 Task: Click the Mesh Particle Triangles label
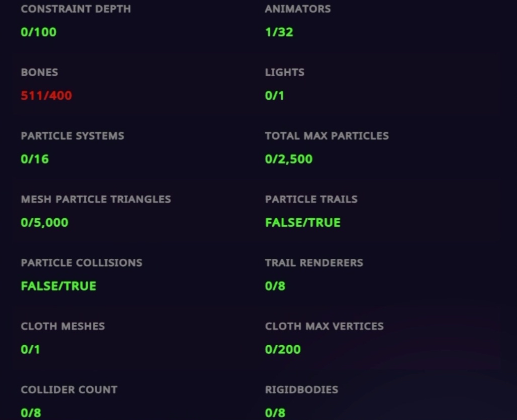(x=96, y=199)
